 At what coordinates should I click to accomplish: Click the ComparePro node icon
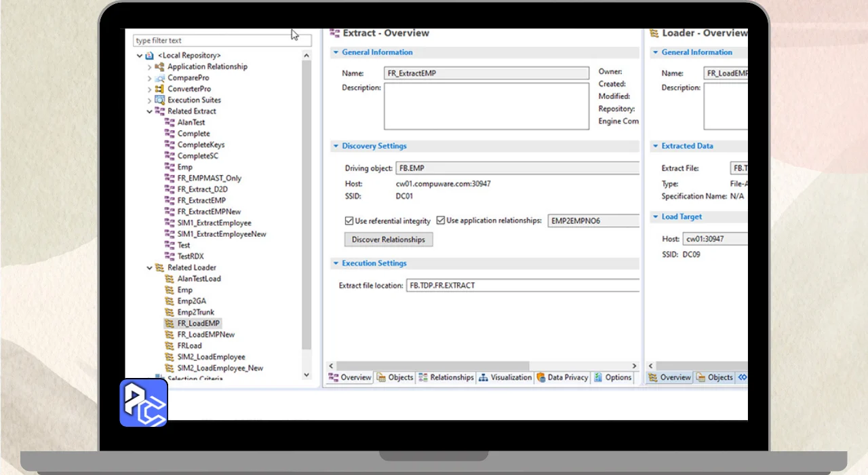(x=160, y=78)
